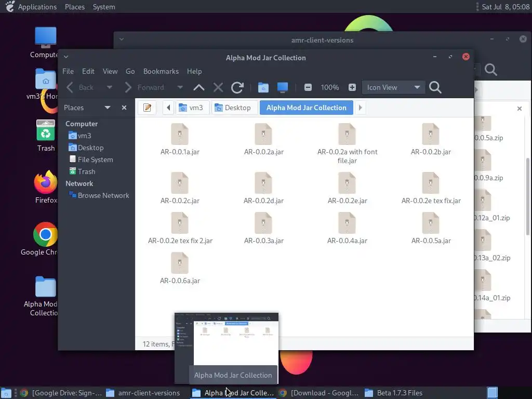Open amr-client-versions window menu chevron

(122, 39)
